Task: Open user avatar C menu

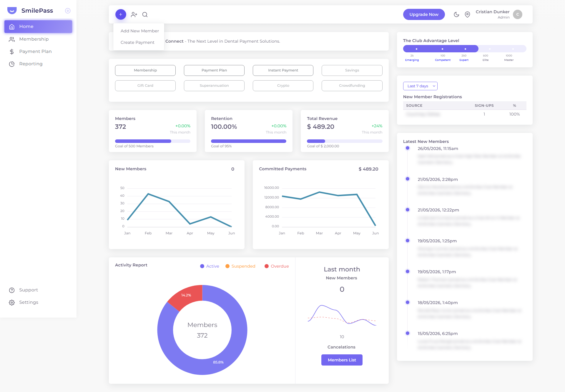Action: (518, 14)
